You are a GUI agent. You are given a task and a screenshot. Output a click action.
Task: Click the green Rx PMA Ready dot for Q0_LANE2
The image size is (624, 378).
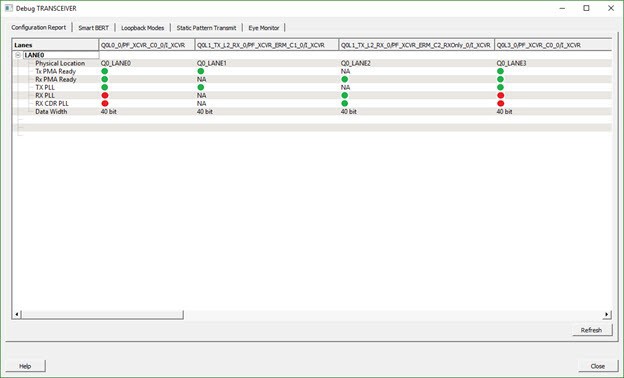[x=345, y=79]
